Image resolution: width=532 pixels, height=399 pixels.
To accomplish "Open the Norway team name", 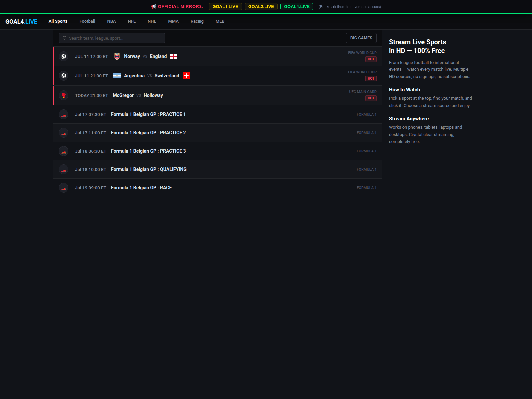I will pos(132,56).
